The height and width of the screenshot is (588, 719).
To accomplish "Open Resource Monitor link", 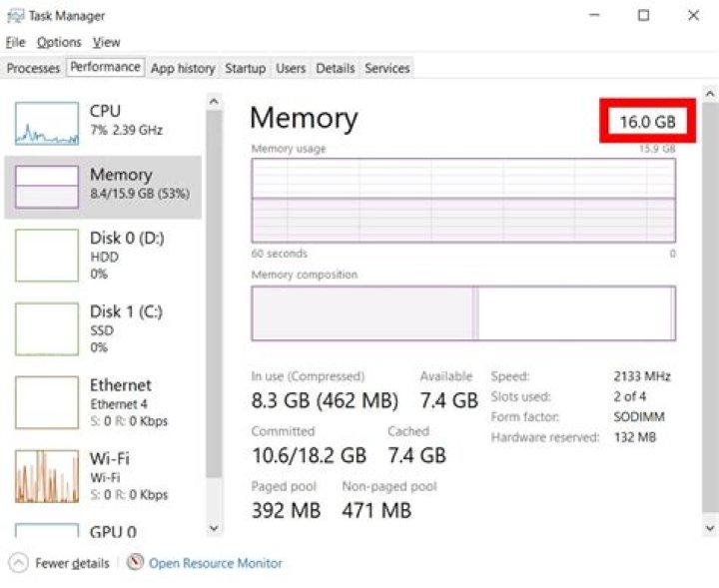I will pyautogui.click(x=215, y=563).
